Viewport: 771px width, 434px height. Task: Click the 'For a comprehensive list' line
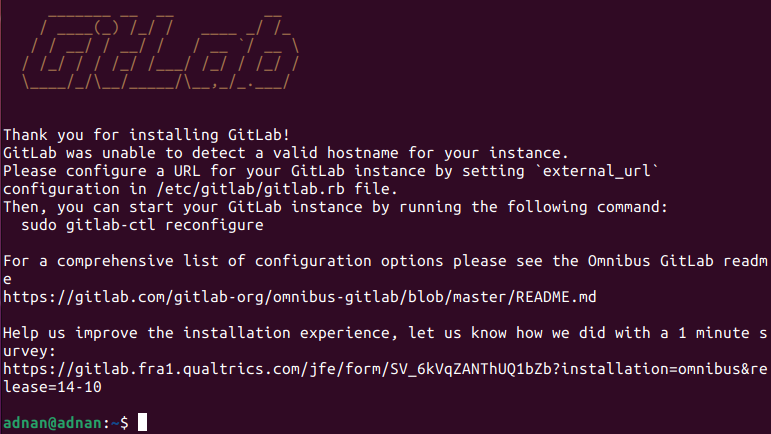click(x=385, y=261)
